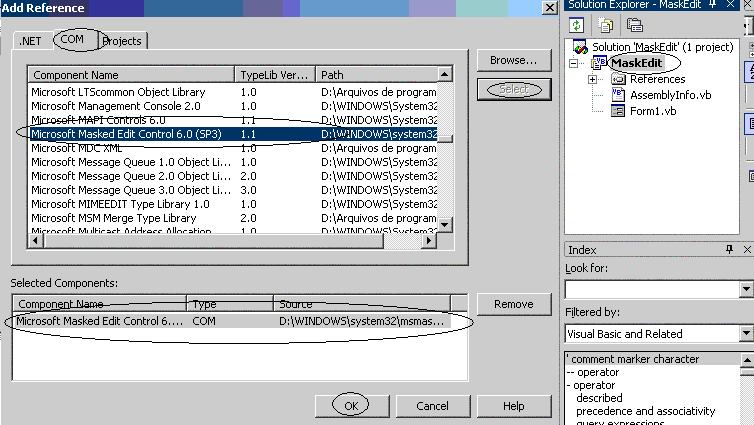
Task: Open the COM tab
Action: pyautogui.click(x=72, y=39)
